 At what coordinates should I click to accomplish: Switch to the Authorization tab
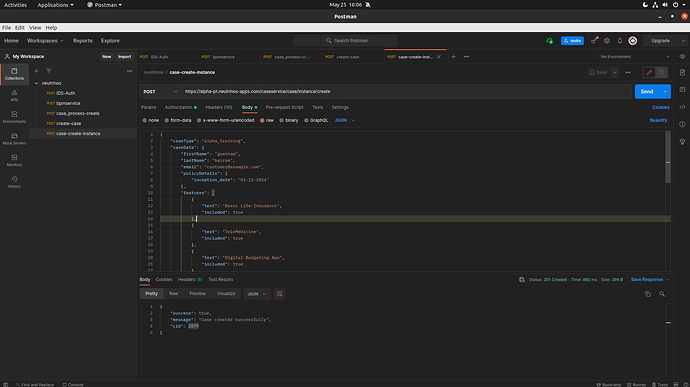click(180, 107)
